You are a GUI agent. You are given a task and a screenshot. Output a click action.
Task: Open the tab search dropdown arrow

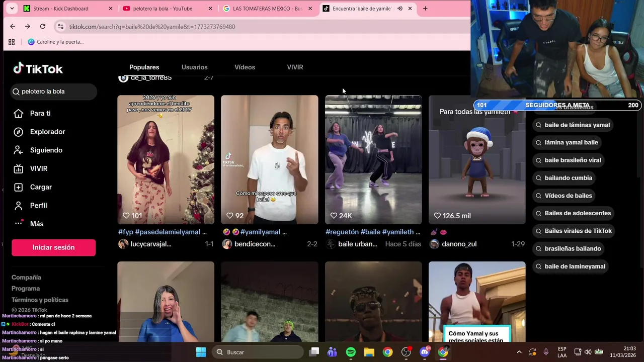(x=12, y=9)
